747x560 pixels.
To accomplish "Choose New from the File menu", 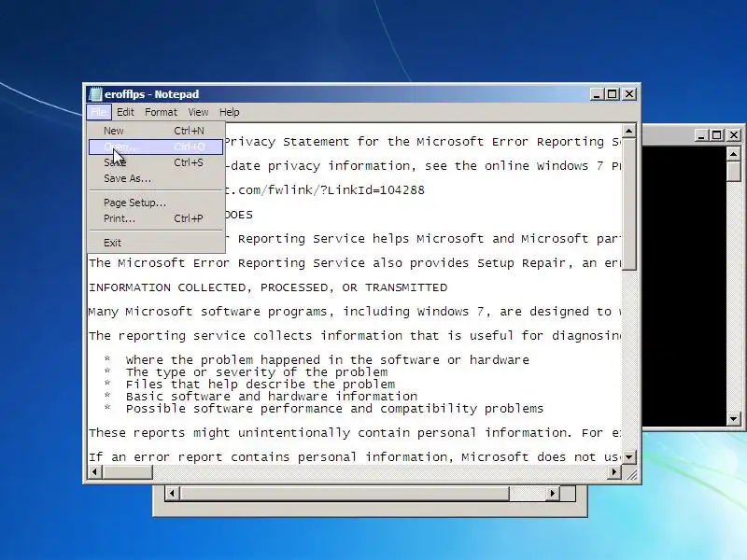I will coord(156,131).
